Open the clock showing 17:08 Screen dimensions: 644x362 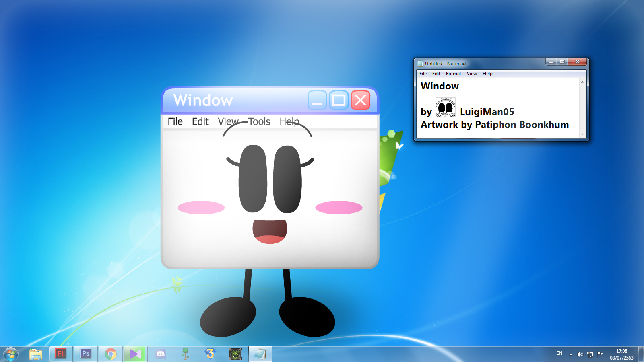point(621,354)
